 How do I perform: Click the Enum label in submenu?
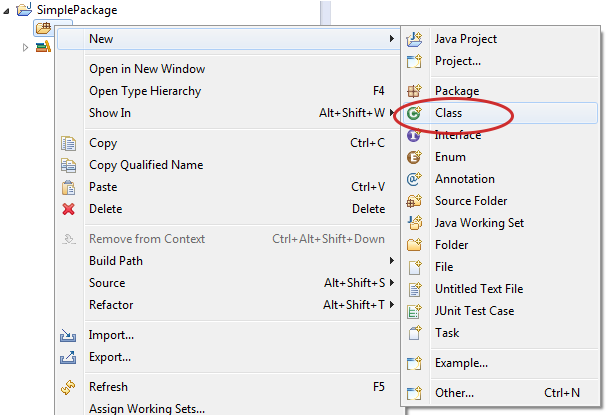pyautogui.click(x=450, y=157)
